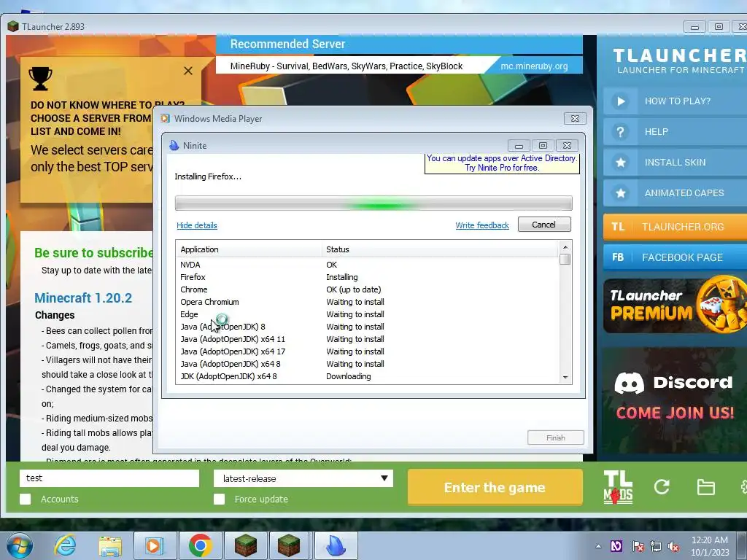Open the Windows Start button
Viewport: 747px width, 560px height.
click(x=20, y=545)
